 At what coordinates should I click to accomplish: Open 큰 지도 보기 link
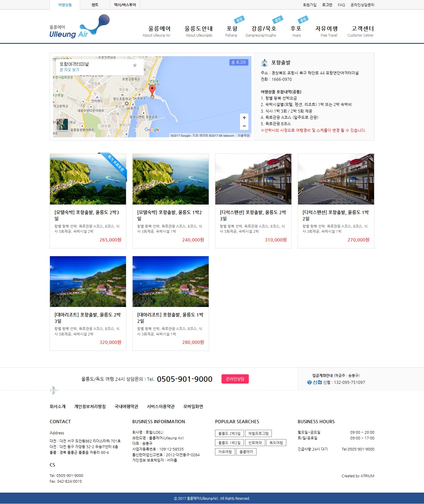point(69,70)
